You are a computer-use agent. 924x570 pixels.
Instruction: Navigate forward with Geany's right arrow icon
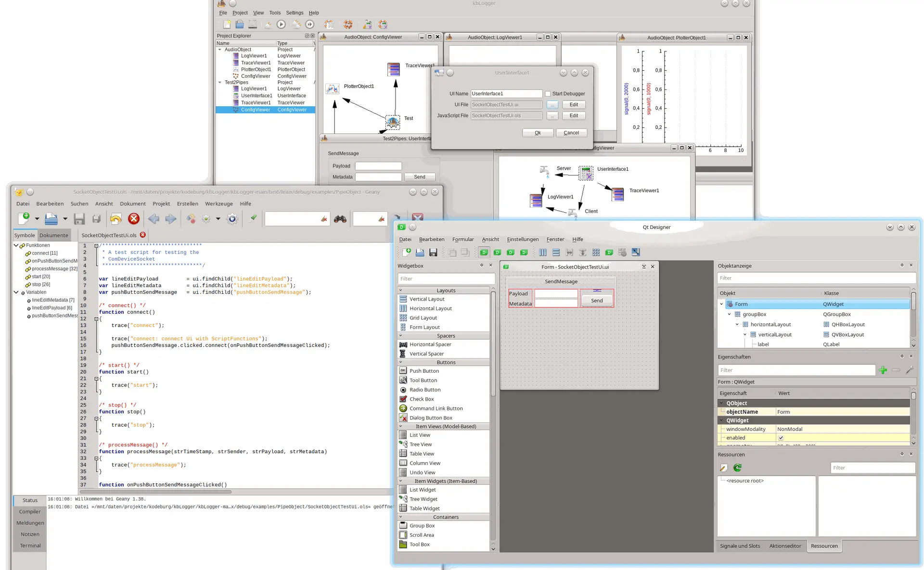click(x=170, y=219)
